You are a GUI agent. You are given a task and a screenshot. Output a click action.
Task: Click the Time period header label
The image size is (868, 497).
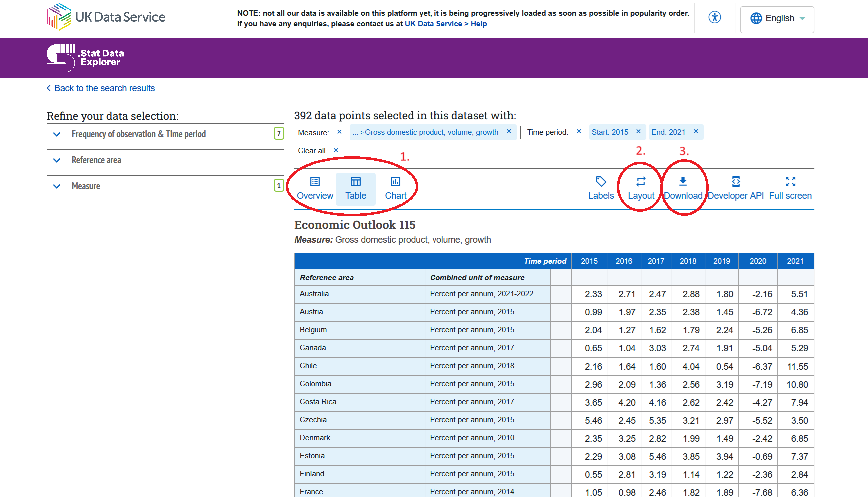(x=545, y=261)
